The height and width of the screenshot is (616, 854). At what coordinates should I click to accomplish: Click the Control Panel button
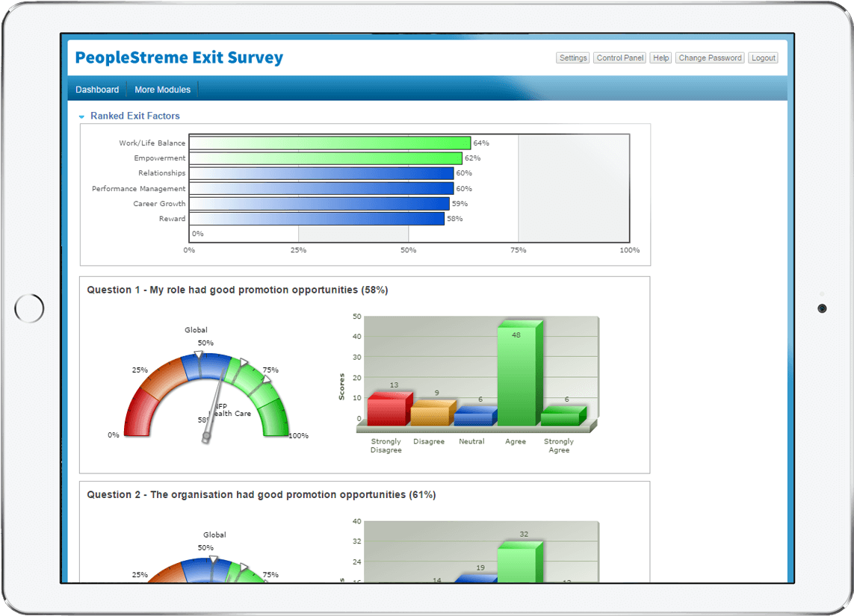(620, 58)
